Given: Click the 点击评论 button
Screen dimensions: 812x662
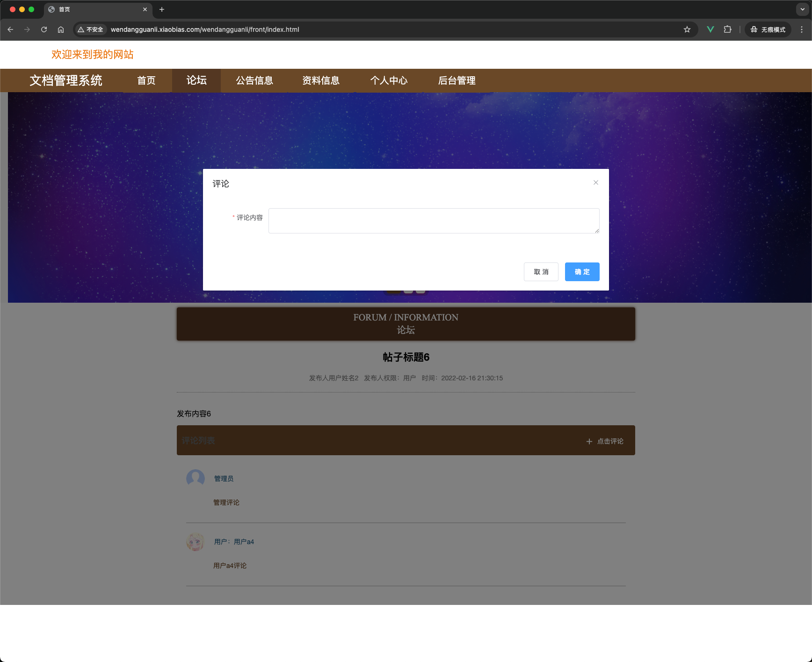Looking at the screenshot, I should (x=605, y=441).
